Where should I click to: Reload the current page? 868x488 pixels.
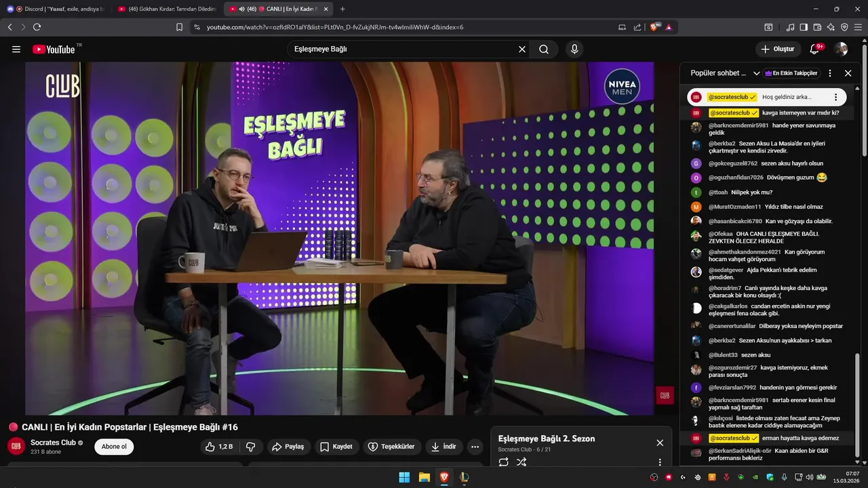pyautogui.click(x=37, y=27)
